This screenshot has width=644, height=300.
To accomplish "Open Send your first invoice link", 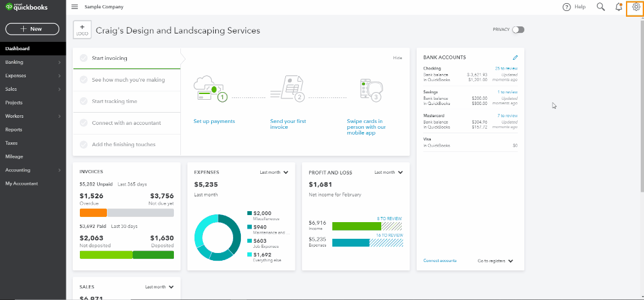I will coord(288,124).
